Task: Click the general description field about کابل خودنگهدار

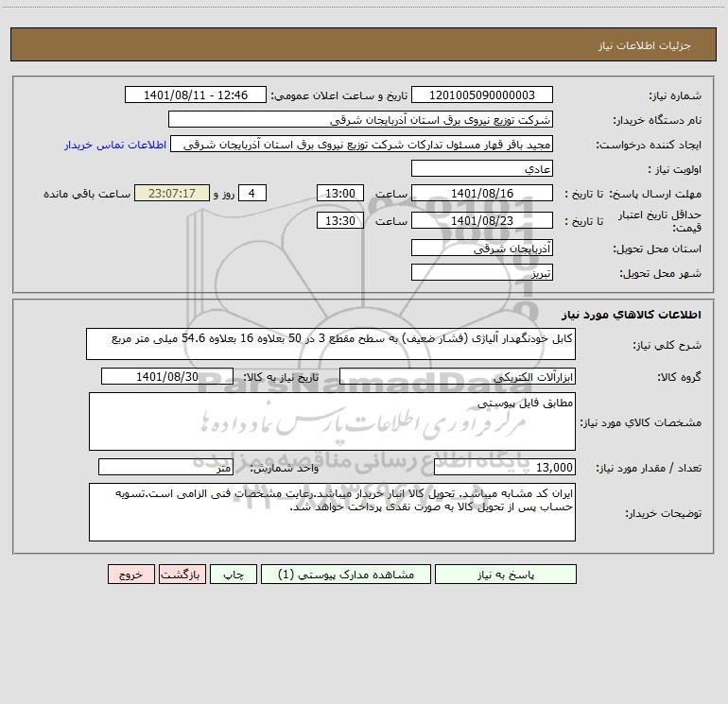Action: click(331, 344)
